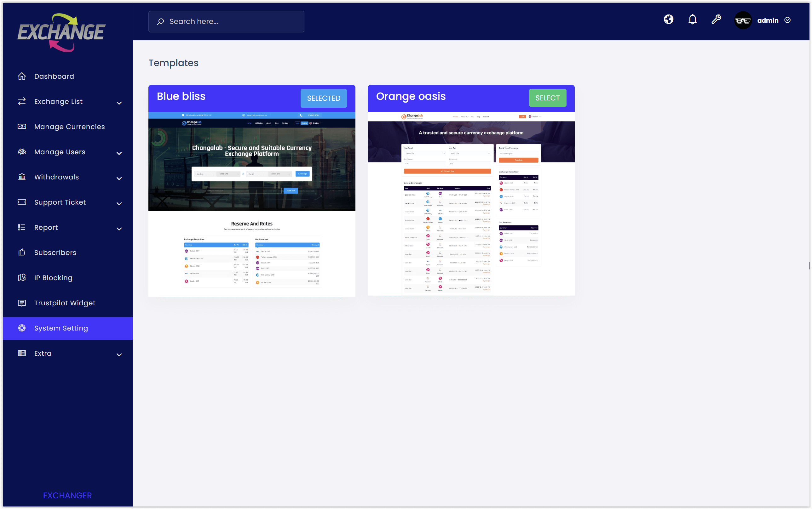This screenshot has width=812, height=509.
Task: Click the Manage Currencies icon
Action: tap(21, 126)
